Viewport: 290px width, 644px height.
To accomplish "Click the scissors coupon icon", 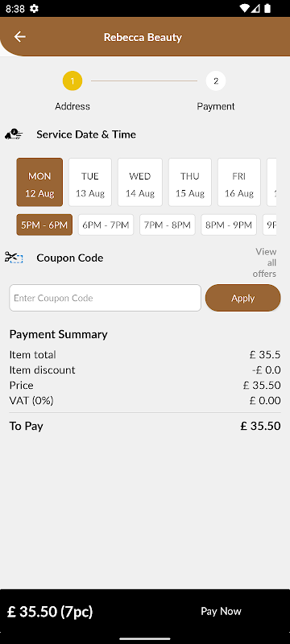I will 14,258.
